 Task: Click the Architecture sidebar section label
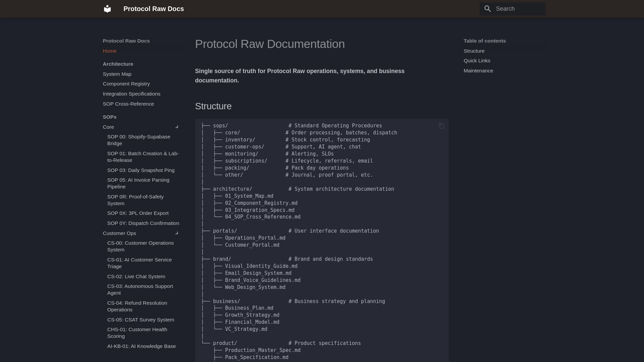[x=118, y=64]
